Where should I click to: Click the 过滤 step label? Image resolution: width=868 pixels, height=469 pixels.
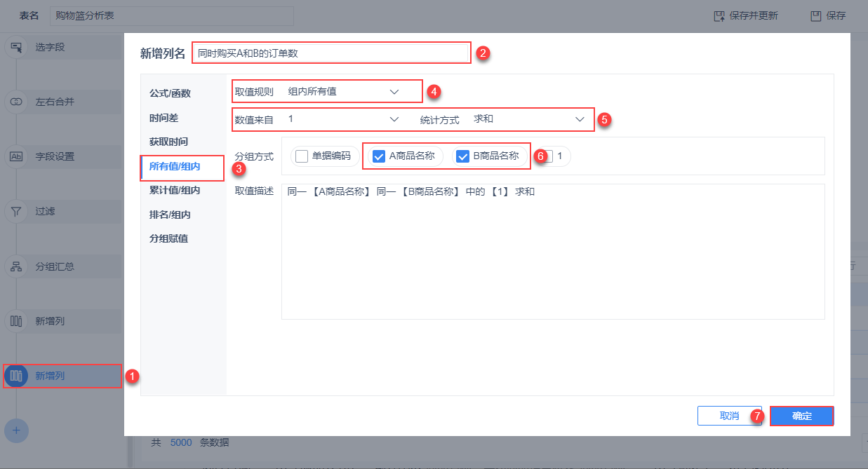tap(45, 212)
